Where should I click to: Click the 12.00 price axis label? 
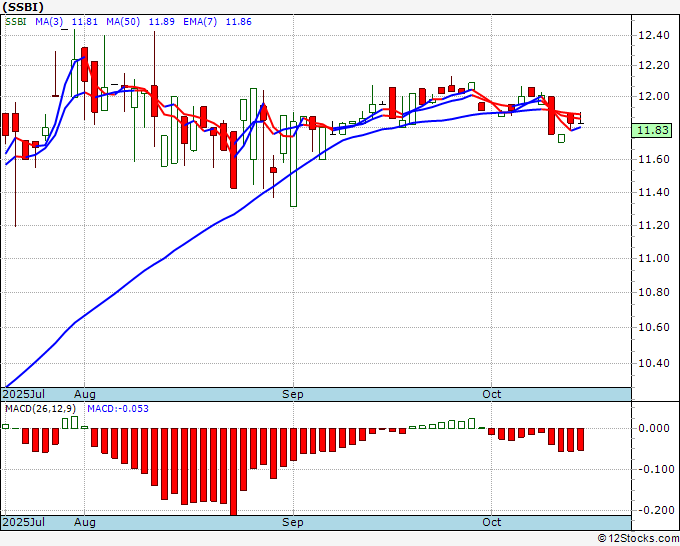coord(654,96)
